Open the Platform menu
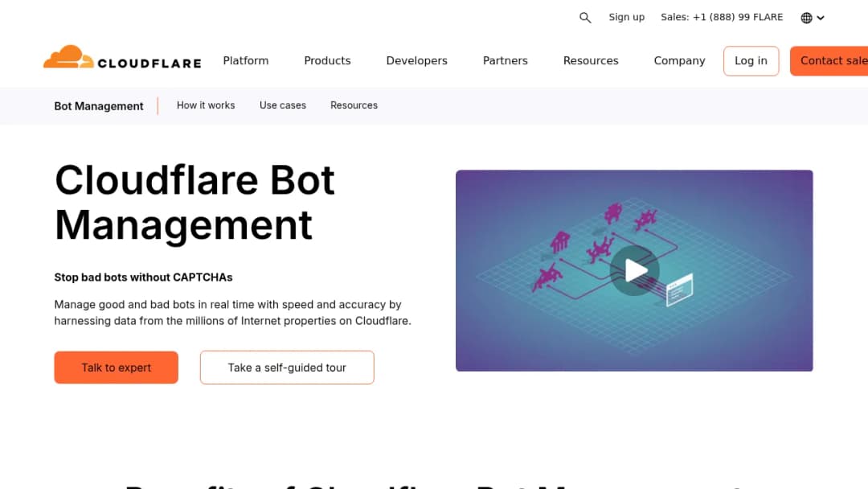Viewport: 868px width, 489px height. pos(246,61)
